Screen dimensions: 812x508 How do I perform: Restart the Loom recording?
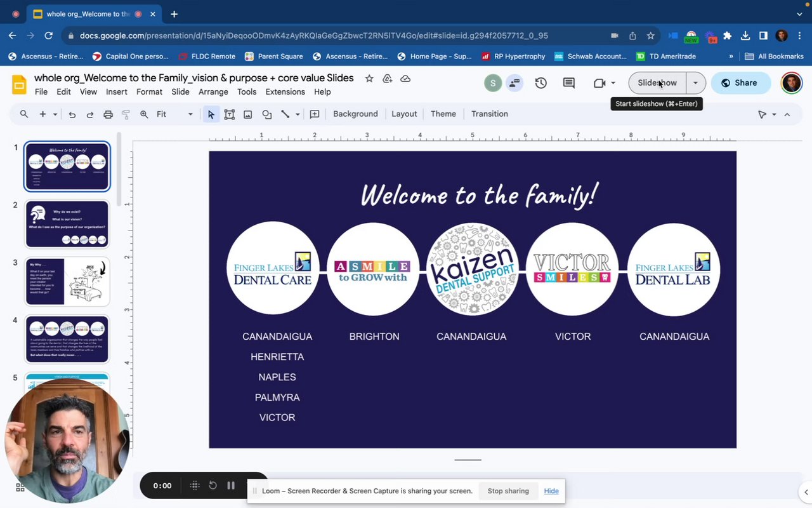(x=213, y=486)
